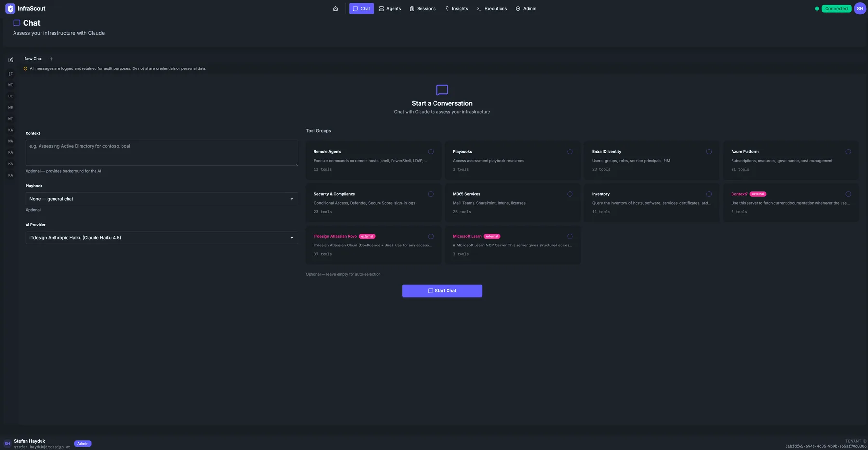Screen dimensions: 868x450
Task: Click the external badge on Context7
Action: tap(758, 194)
